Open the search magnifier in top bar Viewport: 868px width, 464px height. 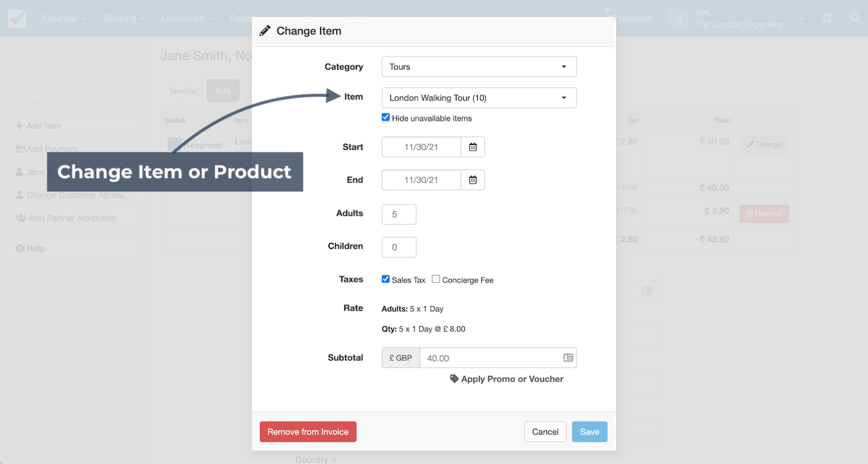855,18
